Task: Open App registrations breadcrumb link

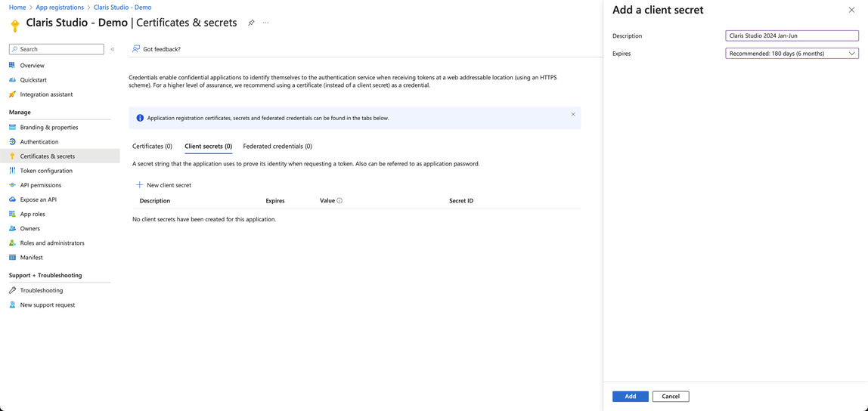Action: [x=60, y=8]
